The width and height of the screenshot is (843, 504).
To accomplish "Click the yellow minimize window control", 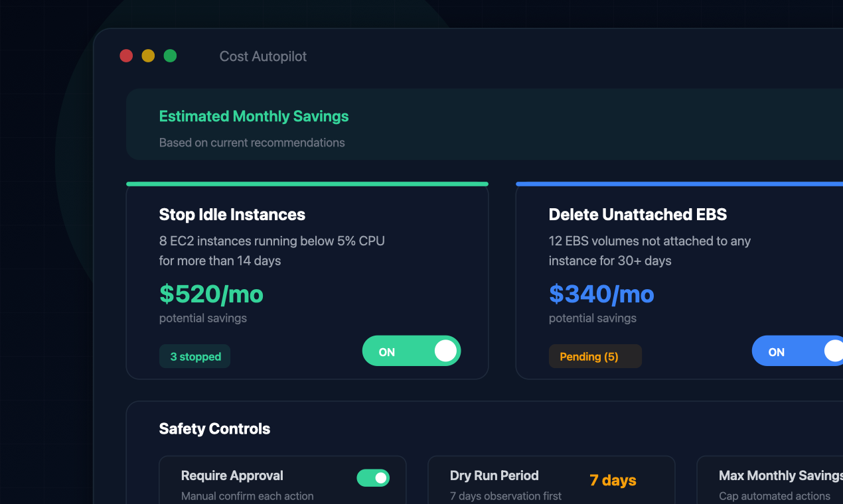I will [148, 56].
